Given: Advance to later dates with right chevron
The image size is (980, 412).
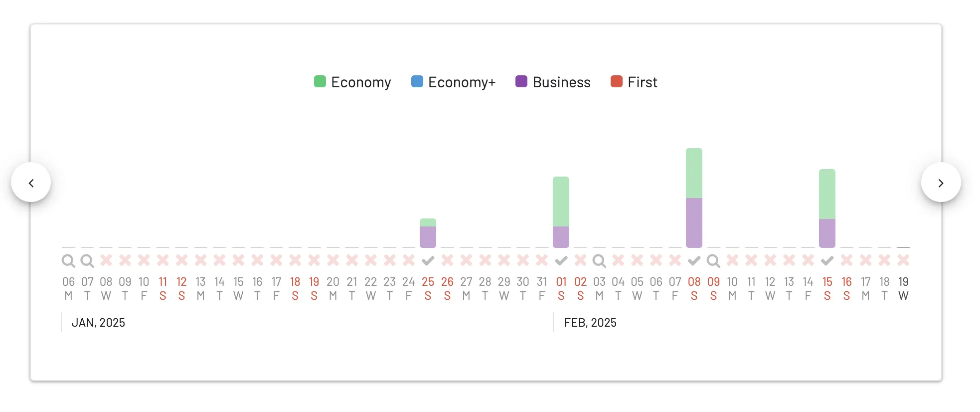Looking at the screenshot, I should coord(941,183).
